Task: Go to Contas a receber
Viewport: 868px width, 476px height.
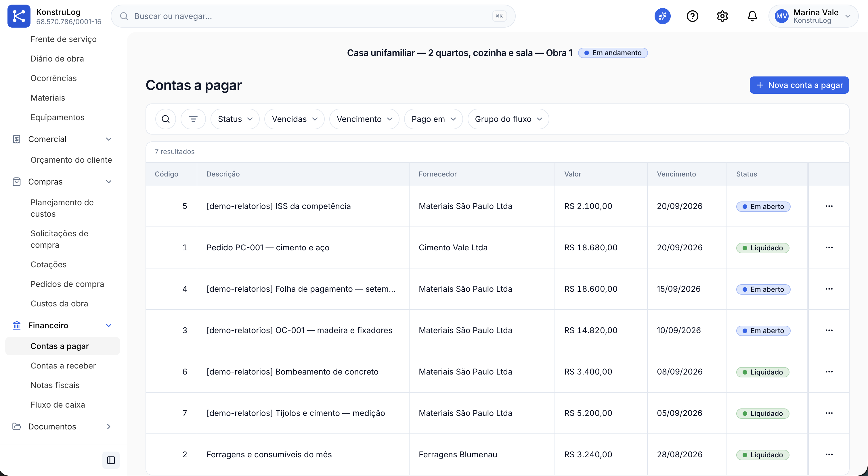Action: tap(63, 366)
